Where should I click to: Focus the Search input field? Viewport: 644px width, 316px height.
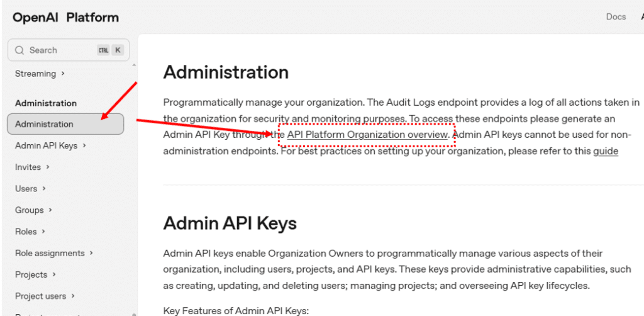coord(68,50)
